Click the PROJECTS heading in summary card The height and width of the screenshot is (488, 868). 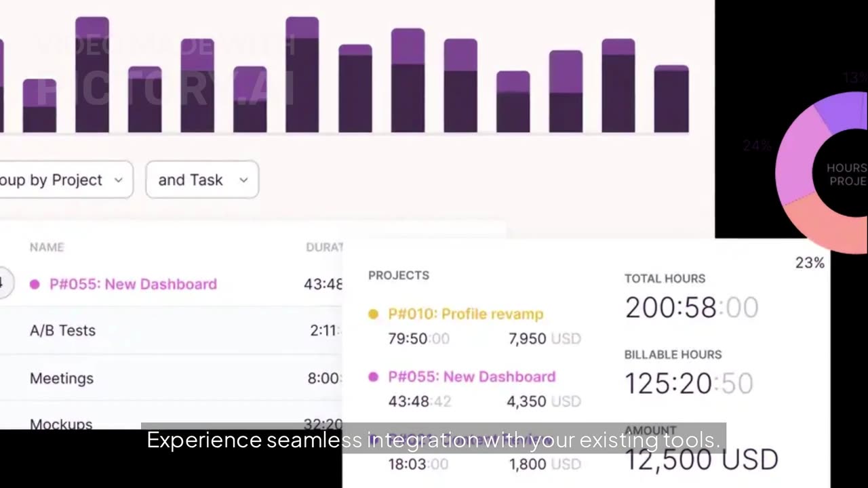tap(399, 275)
